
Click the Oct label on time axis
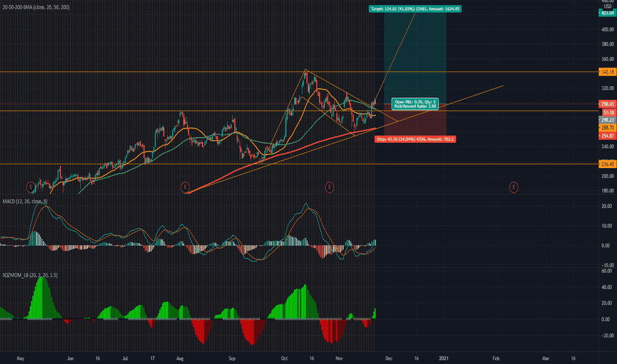point(284,359)
